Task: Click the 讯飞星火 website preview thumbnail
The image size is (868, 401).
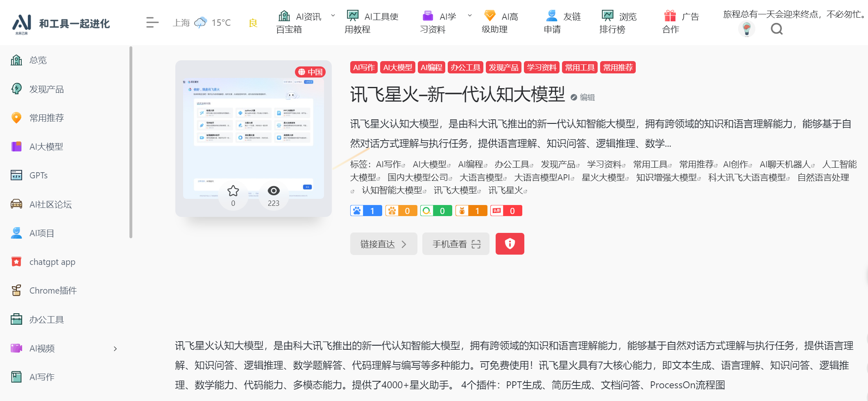Action: click(x=254, y=139)
